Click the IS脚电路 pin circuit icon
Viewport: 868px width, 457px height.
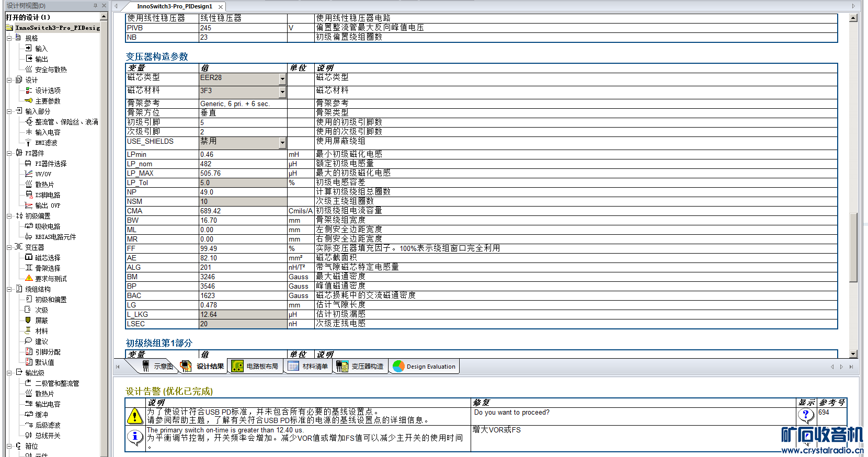pos(29,195)
